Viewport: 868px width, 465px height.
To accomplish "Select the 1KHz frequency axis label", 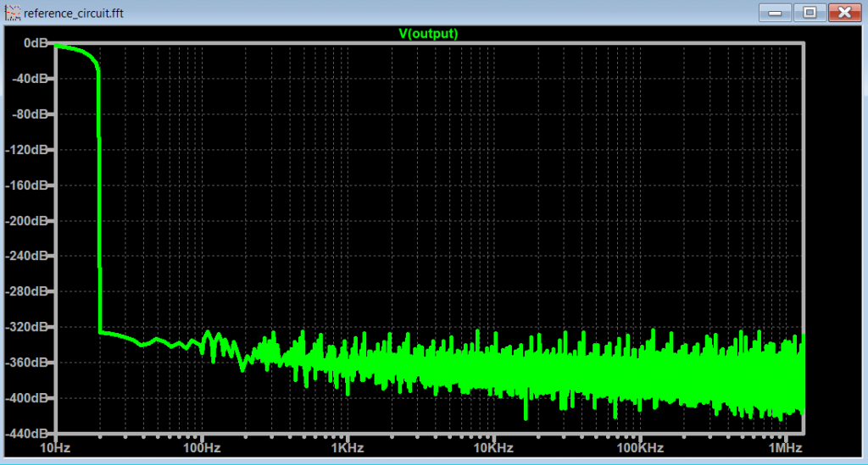I will pyautogui.click(x=348, y=446).
